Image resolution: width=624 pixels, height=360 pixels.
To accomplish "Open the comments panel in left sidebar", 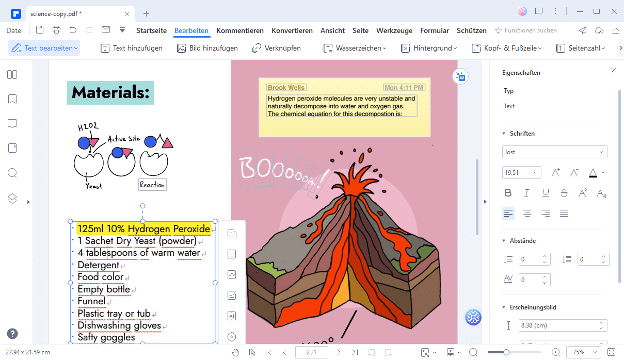I will [x=12, y=124].
